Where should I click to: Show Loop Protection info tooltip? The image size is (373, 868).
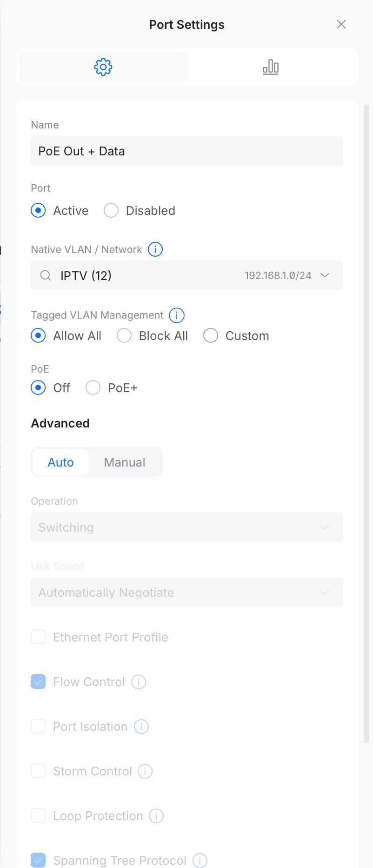coord(156,816)
